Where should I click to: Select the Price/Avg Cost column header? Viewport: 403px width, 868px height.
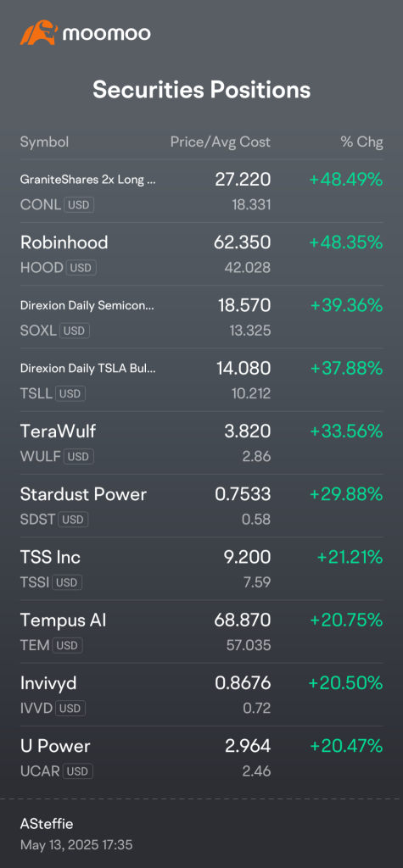[220, 142]
